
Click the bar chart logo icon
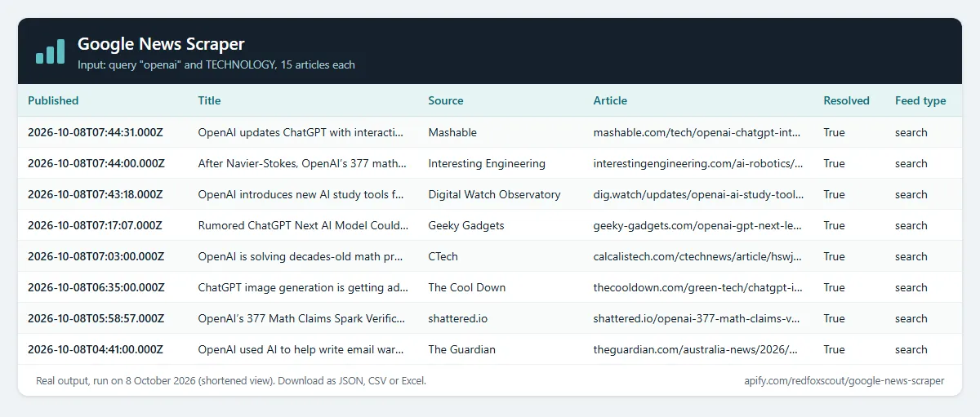coord(50,51)
